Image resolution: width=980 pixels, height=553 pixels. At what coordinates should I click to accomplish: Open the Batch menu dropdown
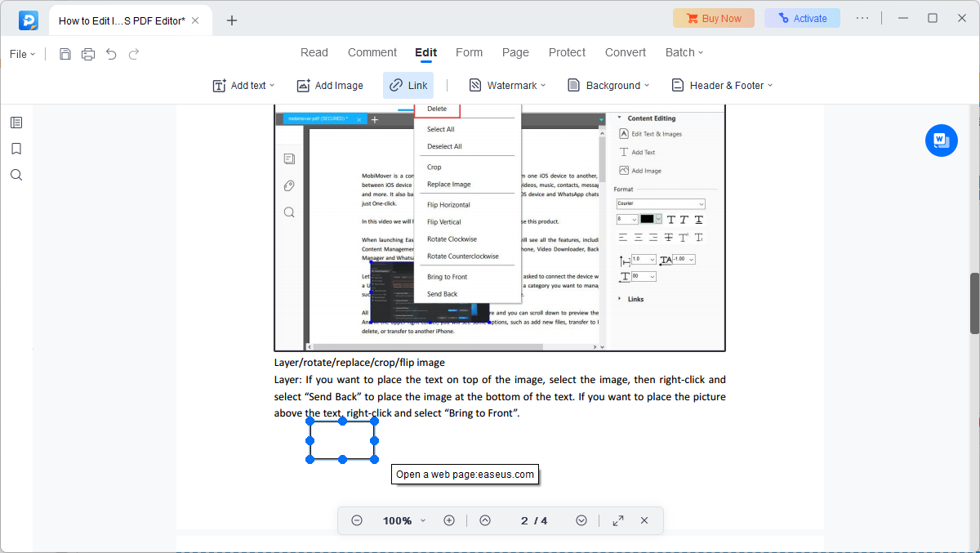click(x=684, y=52)
